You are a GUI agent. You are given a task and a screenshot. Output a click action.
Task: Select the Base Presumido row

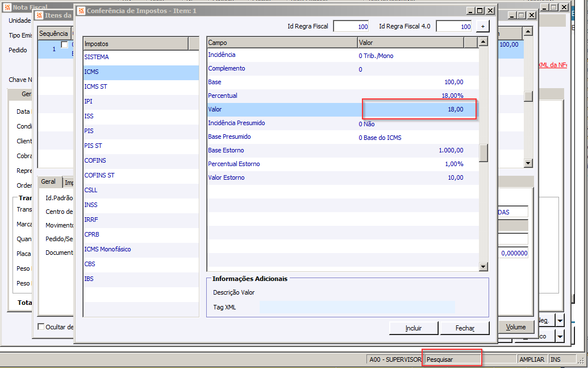(343, 137)
